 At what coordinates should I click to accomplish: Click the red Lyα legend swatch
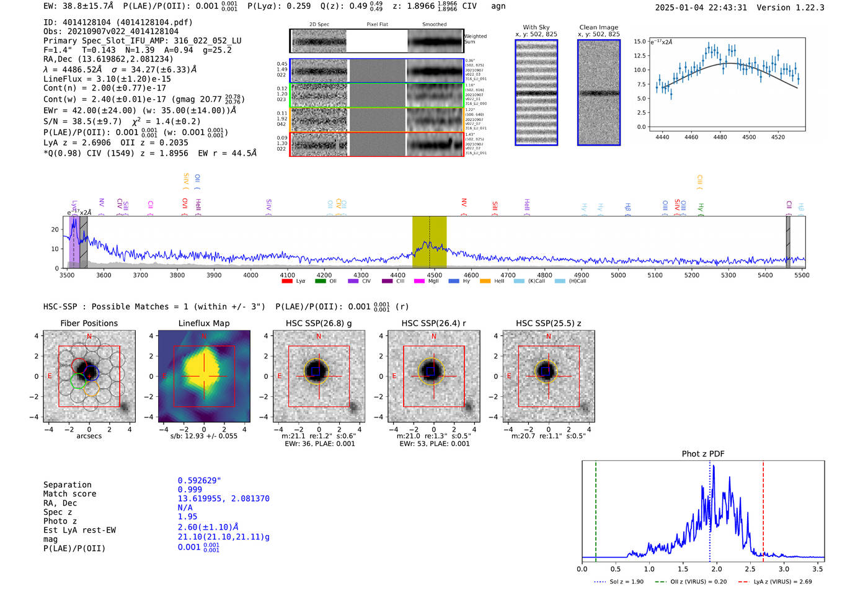point(287,281)
